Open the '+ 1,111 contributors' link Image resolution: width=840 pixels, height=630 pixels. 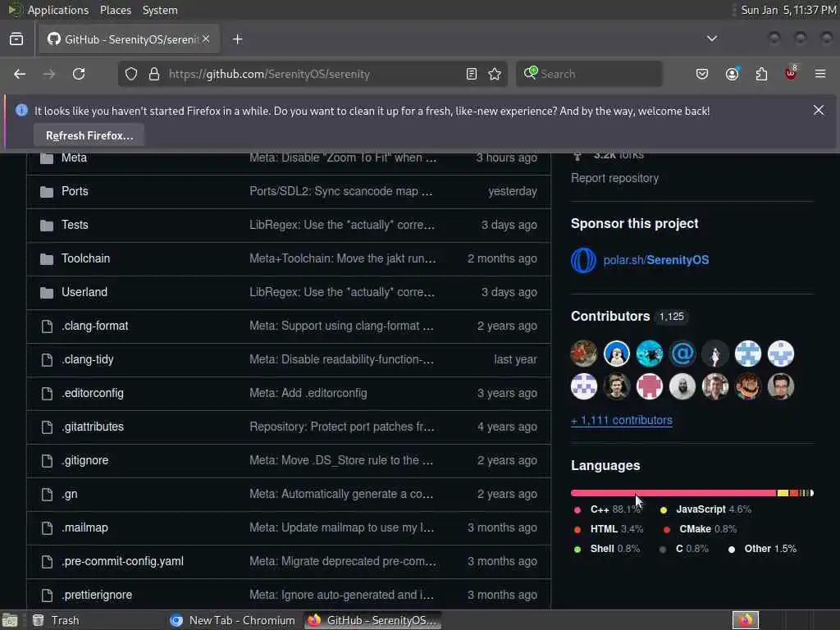click(622, 421)
